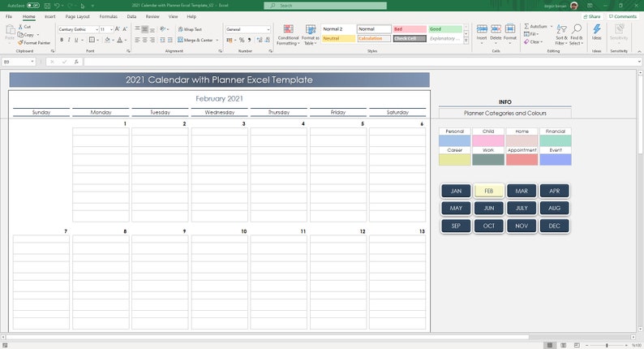The image size is (644, 349).
Task: Open the Clear dropdown in Editing
Action: (x=533, y=42)
